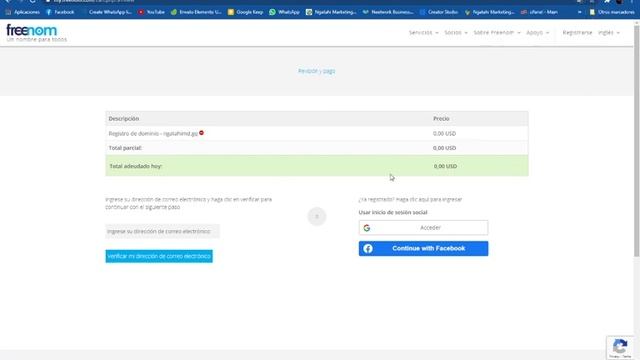Viewport: 640px width, 360px height.
Task: Expand the Servicios menu
Action: coord(424,32)
